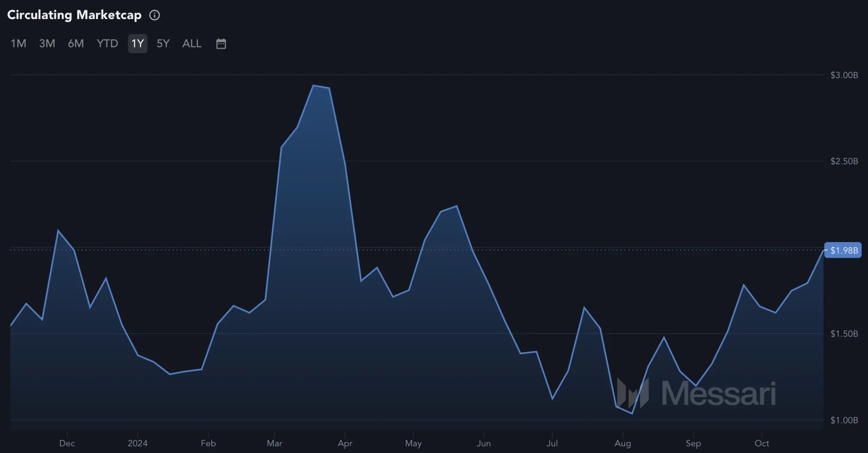The height and width of the screenshot is (453, 868).
Task: Click the $2.50B axis label
Action: click(x=844, y=161)
